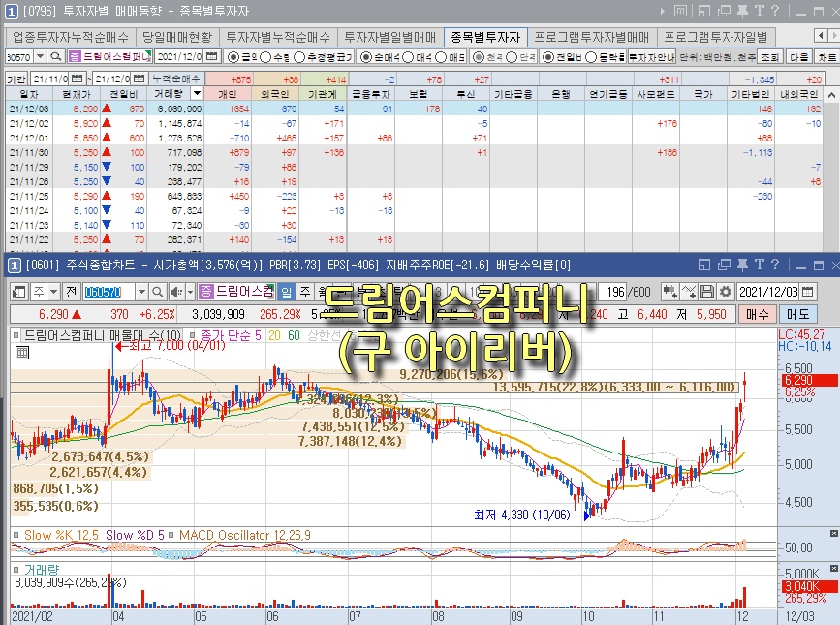Click the add-indicator line chart icon
This screenshot has width=840, height=625.
point(689,292)
